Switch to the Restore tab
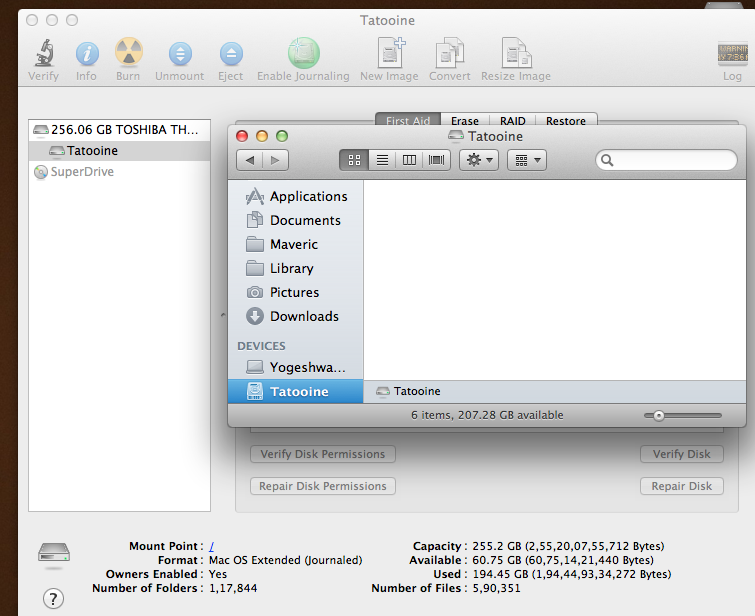The height and width of the screenshot is (616, 755). 566,120
